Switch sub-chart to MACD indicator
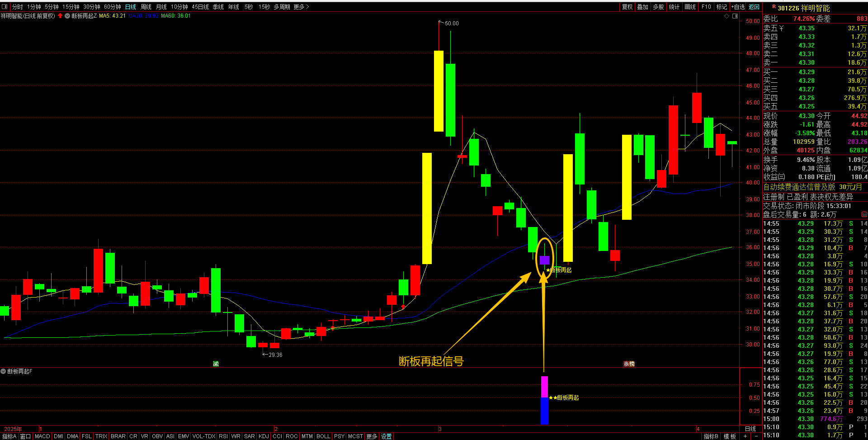The width and height of the screenshot is (868, 440). pyautogui.click(x=42, y=436)
